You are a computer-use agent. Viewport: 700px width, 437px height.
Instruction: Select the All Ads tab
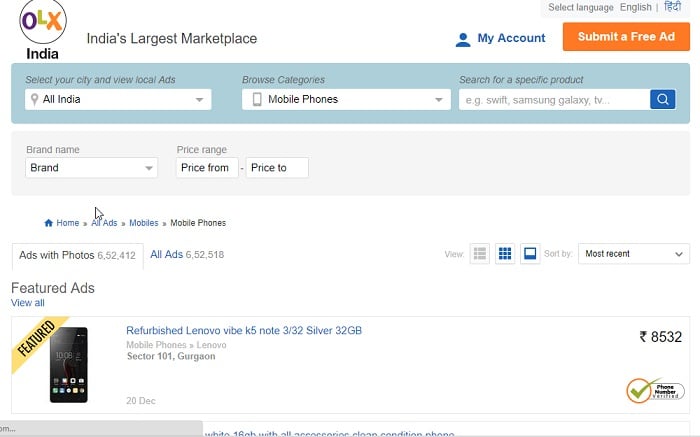tap(187, 254)
